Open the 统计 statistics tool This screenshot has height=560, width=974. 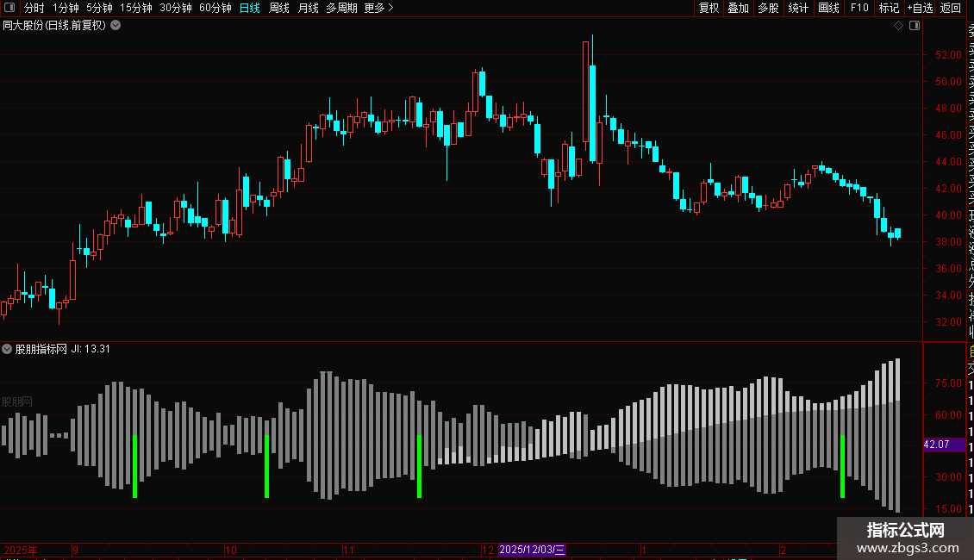click(798, 8)
